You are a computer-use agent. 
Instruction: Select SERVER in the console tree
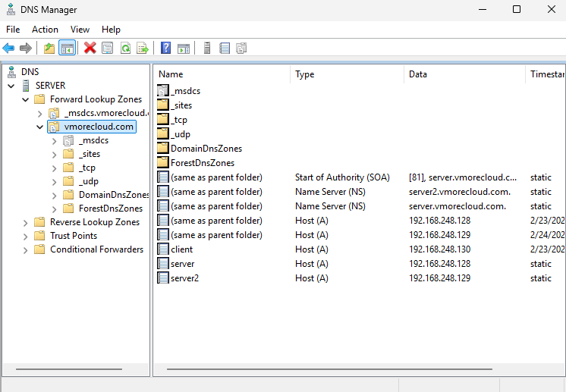[x=50, y=86]
